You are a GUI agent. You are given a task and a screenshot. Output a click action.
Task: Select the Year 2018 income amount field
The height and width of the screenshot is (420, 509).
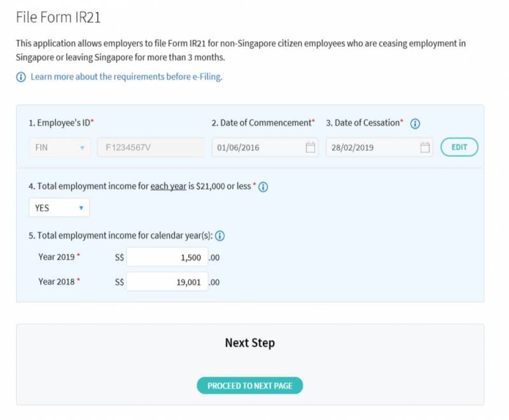[167, 282]
